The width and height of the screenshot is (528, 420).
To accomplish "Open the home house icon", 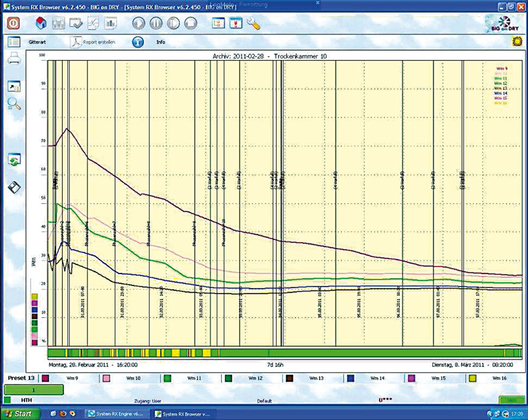I will 41,23.
